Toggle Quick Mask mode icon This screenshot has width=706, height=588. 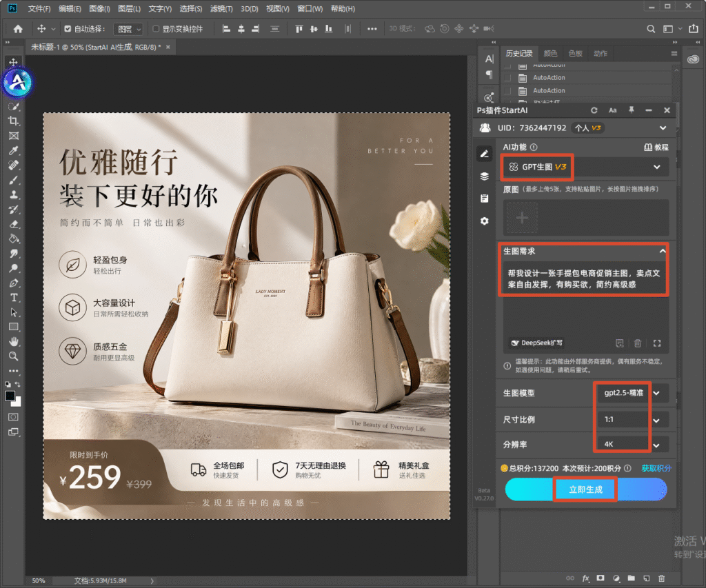(14, 417)
